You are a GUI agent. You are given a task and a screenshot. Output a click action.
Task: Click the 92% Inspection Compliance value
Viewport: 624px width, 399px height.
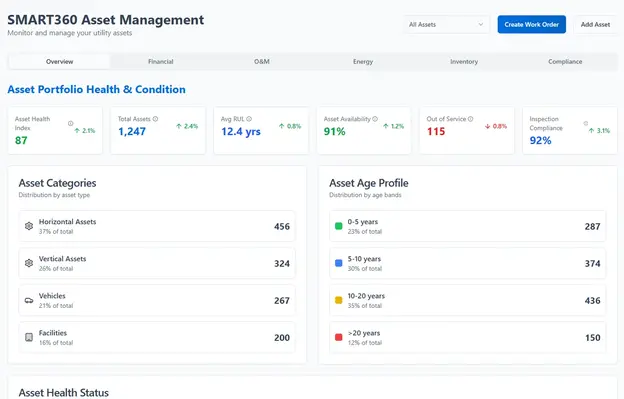(x=540, y=140)
